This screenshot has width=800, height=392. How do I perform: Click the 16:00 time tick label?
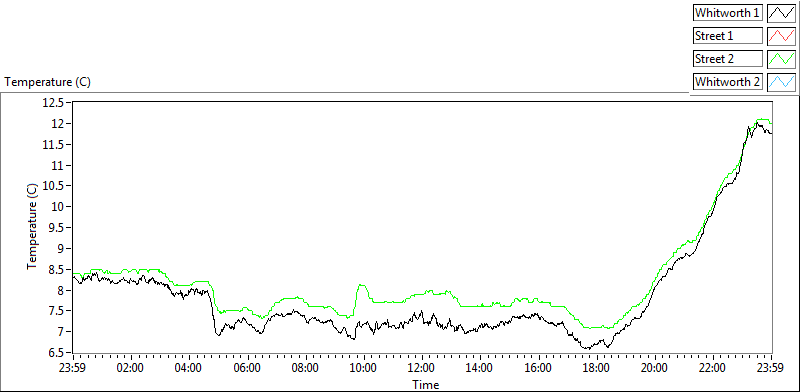(539, 368)
